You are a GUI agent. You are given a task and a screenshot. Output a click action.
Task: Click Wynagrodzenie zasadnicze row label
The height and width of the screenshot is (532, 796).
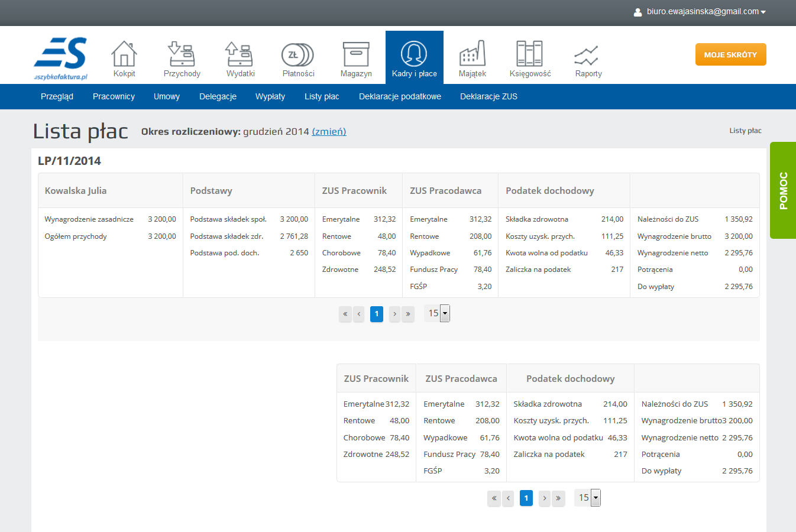coord(89,219)
